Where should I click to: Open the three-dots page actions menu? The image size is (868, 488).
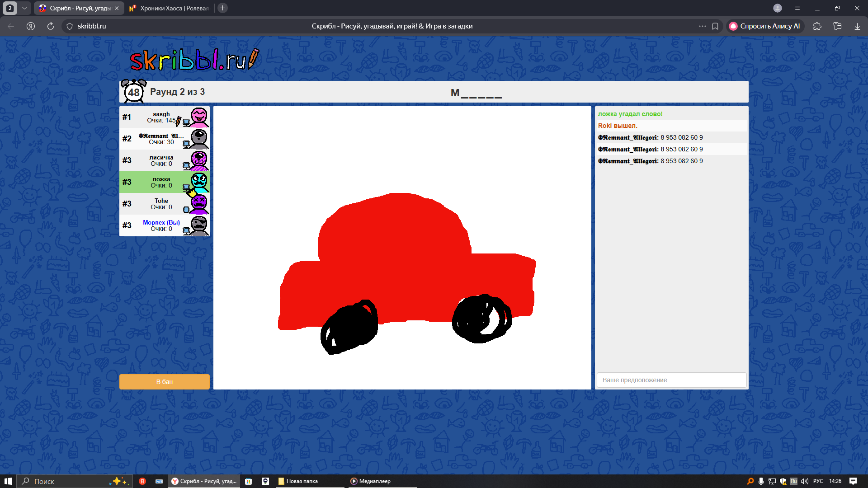(x=703, y=26)
